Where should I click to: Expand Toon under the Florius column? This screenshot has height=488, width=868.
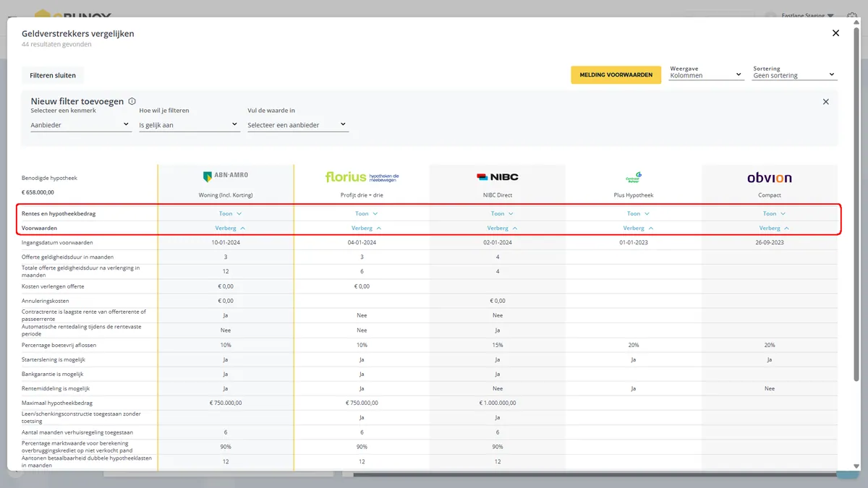366,214
